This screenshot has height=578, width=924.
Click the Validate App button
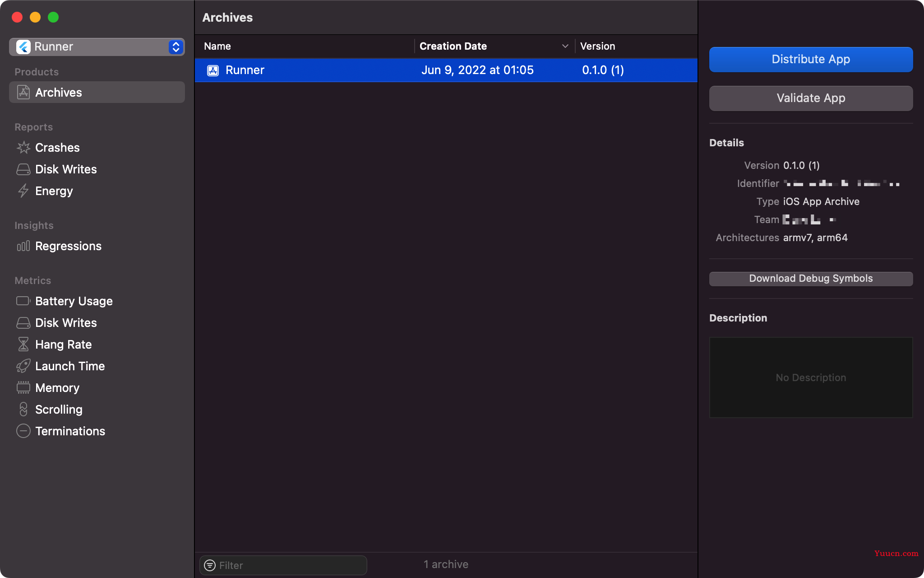click(811, 98)
